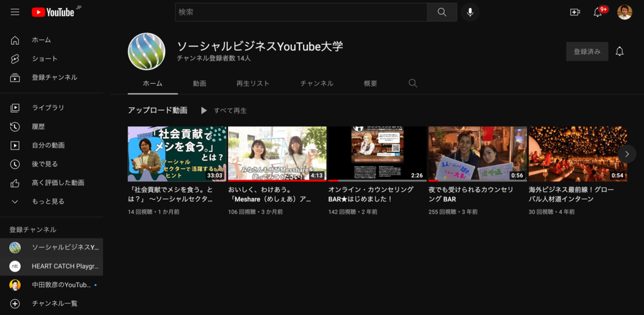Click the 検索 search input field
Image resolution: width=644 pixels, height=315 pixels.
(301, 12)
